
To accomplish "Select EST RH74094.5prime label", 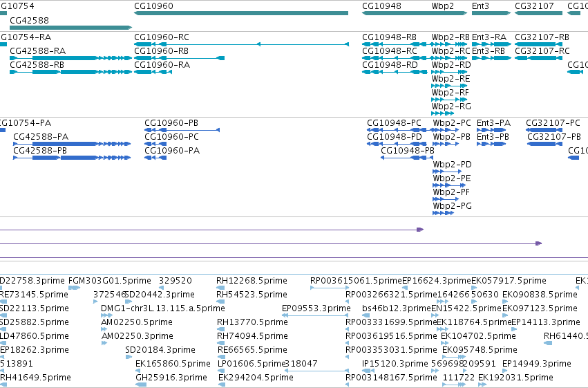I will [x=252, y=336].
